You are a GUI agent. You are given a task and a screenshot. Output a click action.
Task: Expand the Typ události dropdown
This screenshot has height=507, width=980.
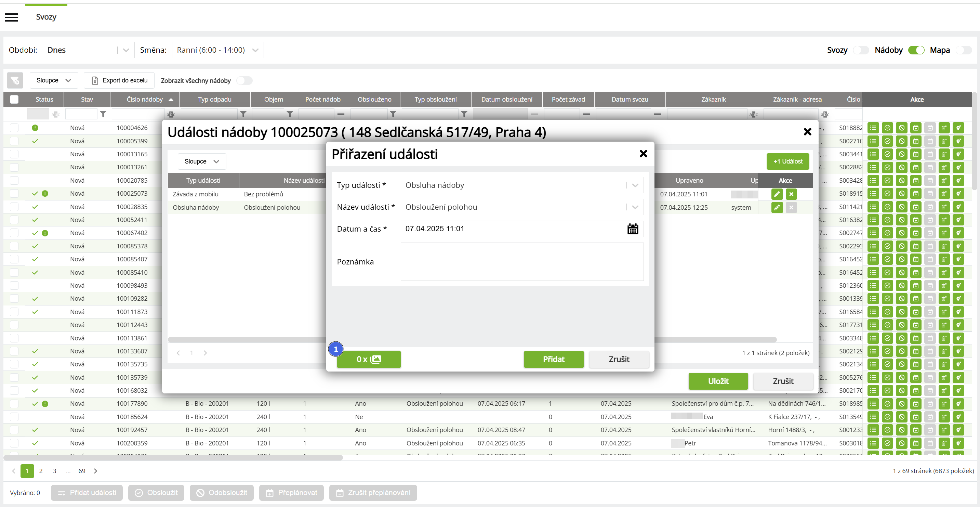635,185
